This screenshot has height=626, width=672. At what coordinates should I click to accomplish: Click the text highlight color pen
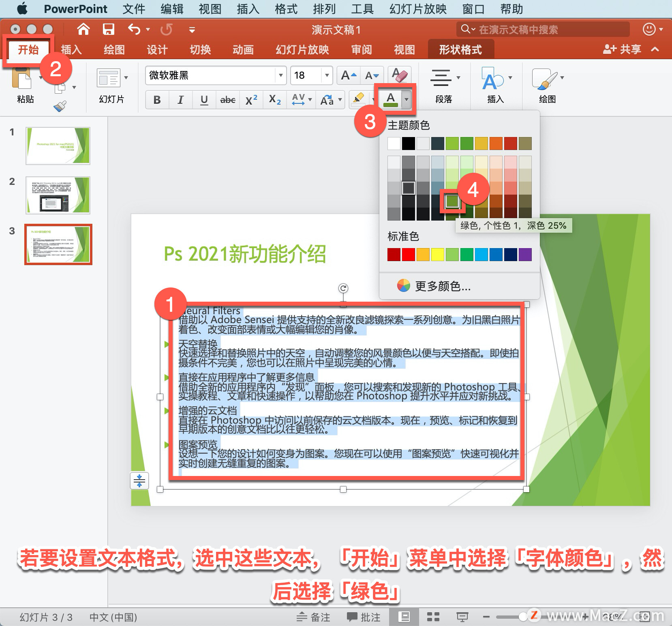click(358, 99)
